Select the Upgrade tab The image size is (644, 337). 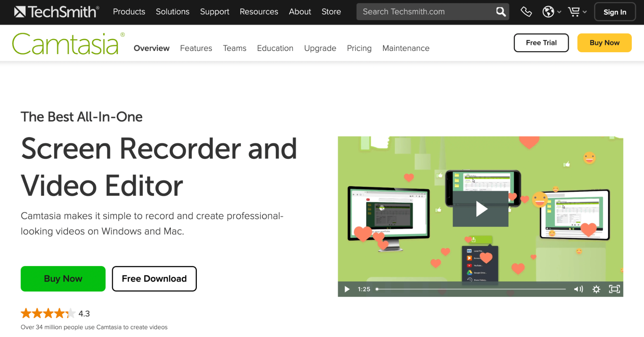[320, 48]
